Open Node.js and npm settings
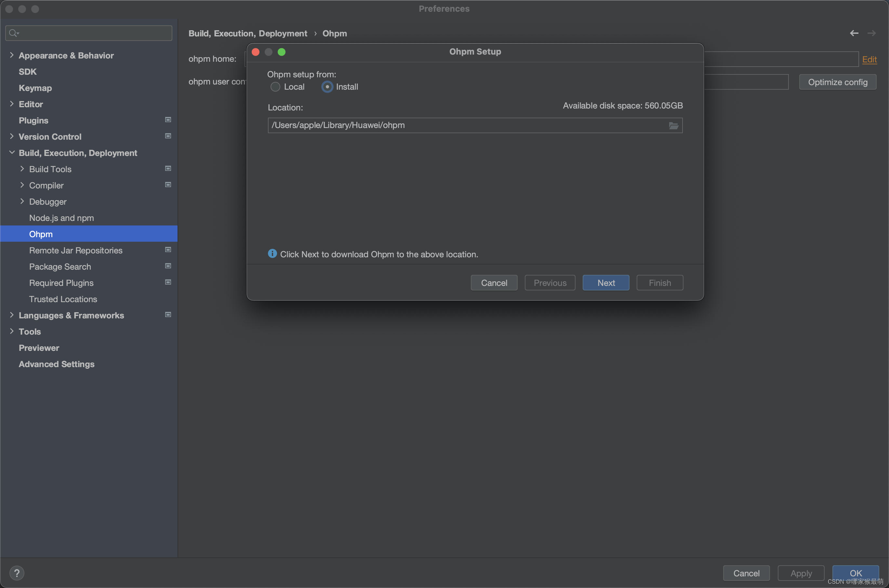This screenshot has width=889, height=588. [61, 218]
